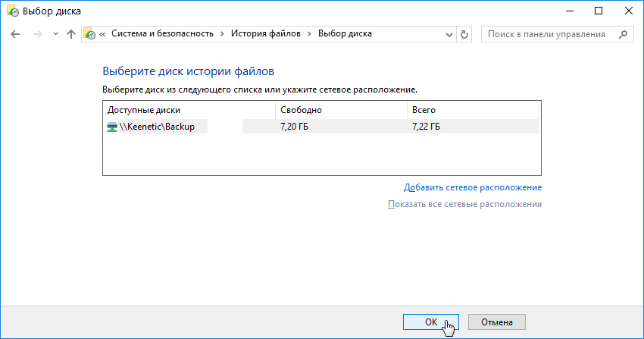Sort by 'Свободно' column header
Image resolution: width=644 pixels, height=339 pixels.
[340, 110]
